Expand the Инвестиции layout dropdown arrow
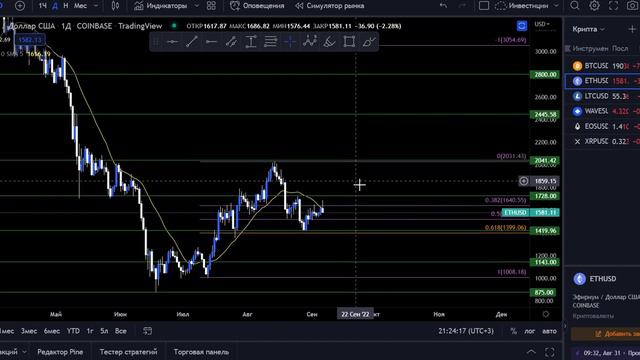The height and width of the screenshot is (360, 640). pos(556,6)
